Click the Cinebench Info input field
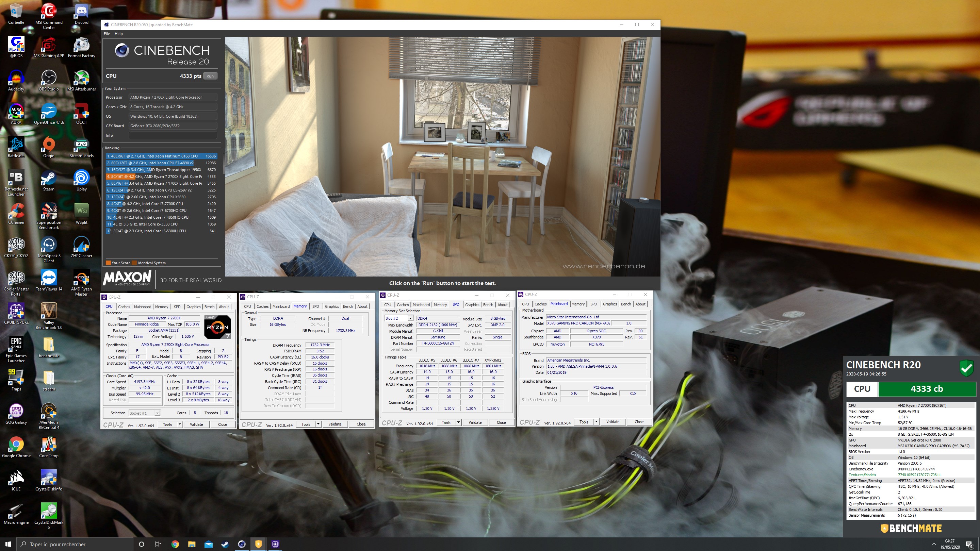The width and height of the screenshot is (980, 551). coord(173,135)
